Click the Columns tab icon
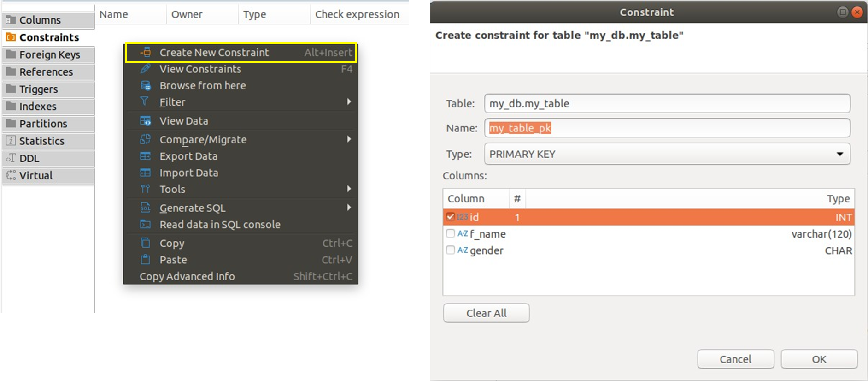This screenshot has height=381, width=868. pyautogui.click(x=11, y=20)
